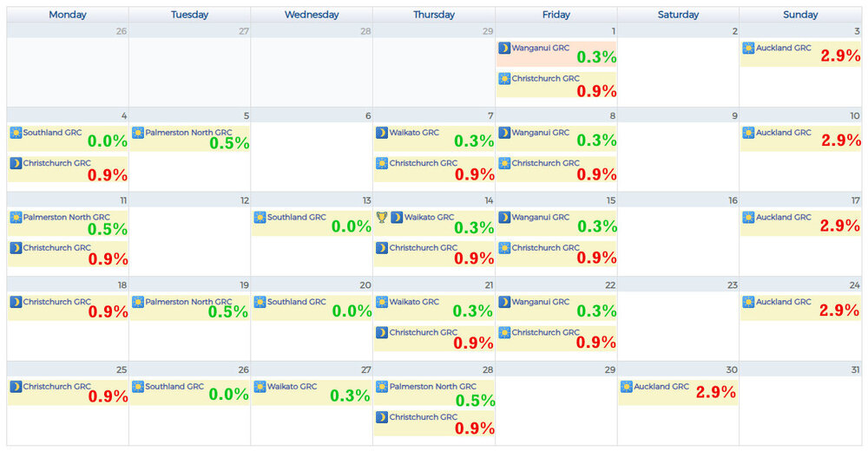Image resolution: width=868 pixels, height=451 pixels.
Task: Click the sun icon beside Southland GRC on the 13th
Action: (x=260, y=218)
